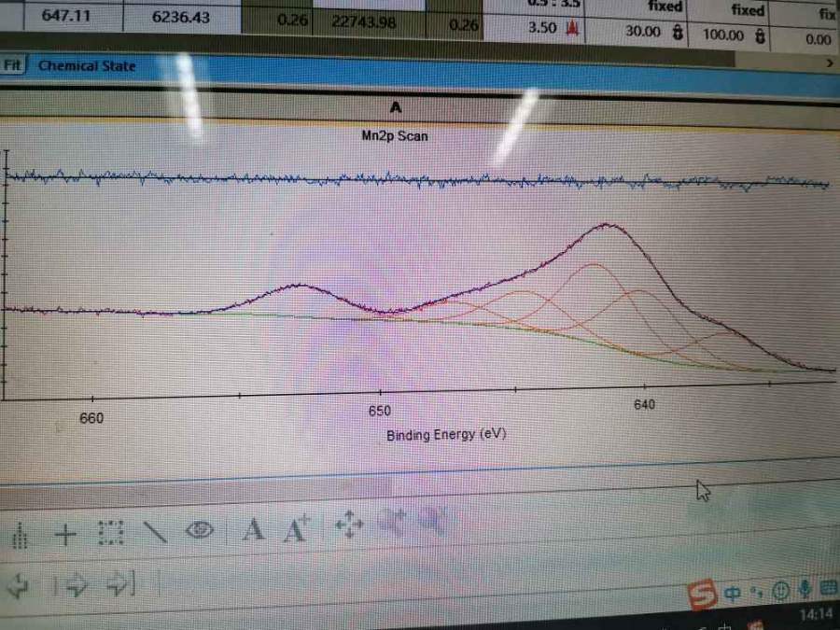Image resolution: width=840 pixels, height=630 pixels.
Task: Click the Sogou punctuation mode icon
Action: [756, 592]
